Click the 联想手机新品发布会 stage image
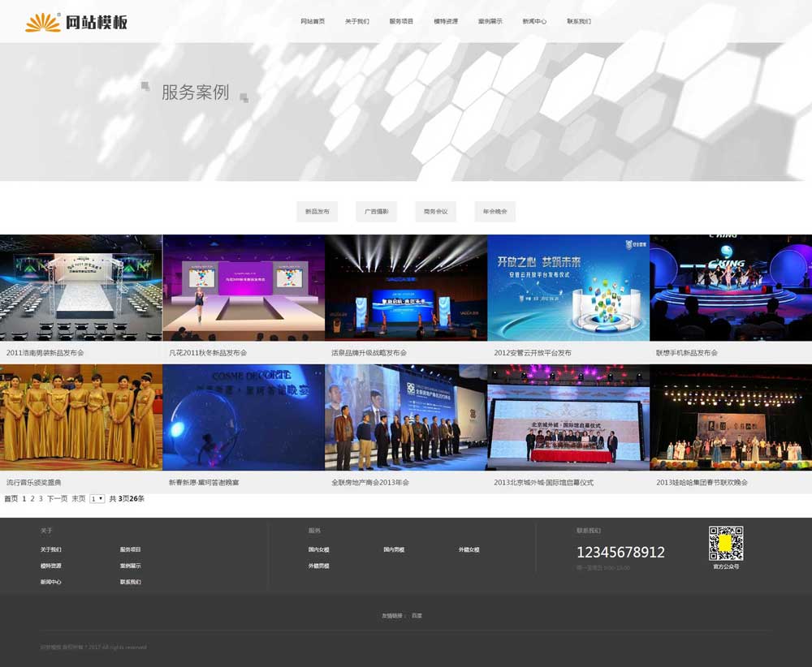 tap(731, 287)
